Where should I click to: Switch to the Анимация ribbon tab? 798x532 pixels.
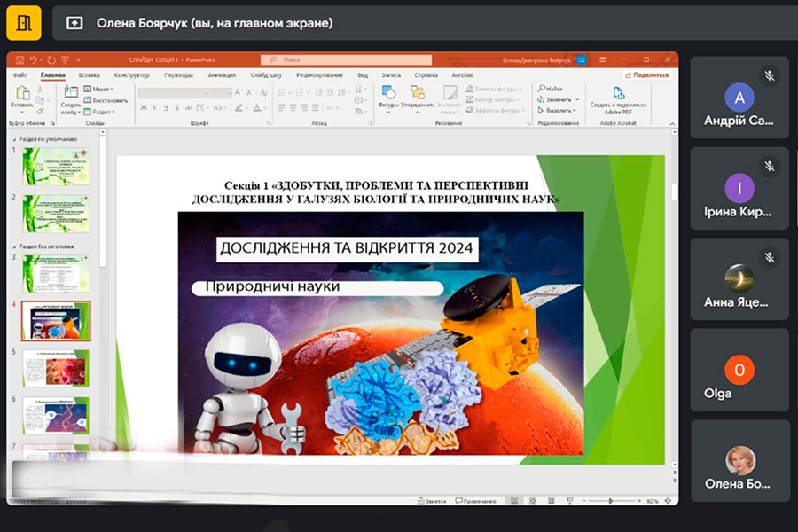click(x=222, y=75)
